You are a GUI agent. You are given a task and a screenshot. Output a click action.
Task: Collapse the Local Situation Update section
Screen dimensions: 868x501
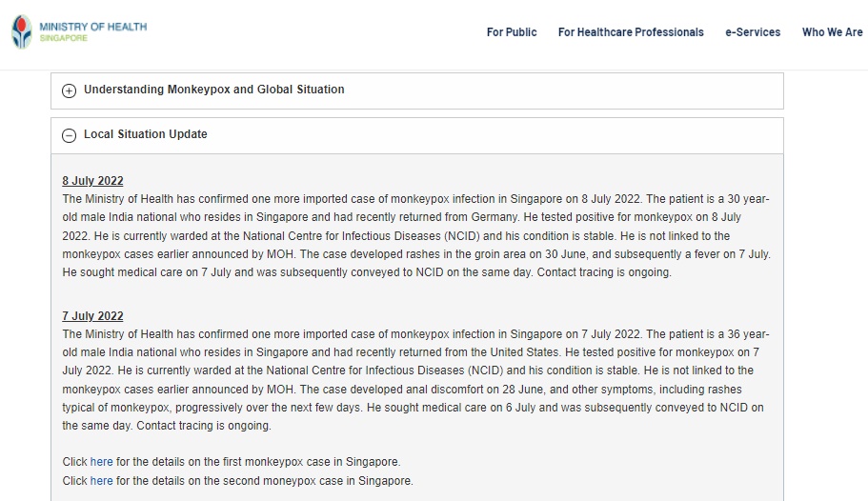pos(145,134)
